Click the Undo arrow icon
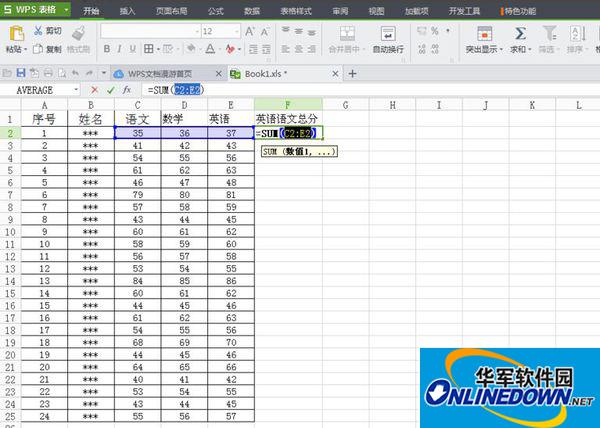Viewport: 600px width, 428px height. click(75, 73)
